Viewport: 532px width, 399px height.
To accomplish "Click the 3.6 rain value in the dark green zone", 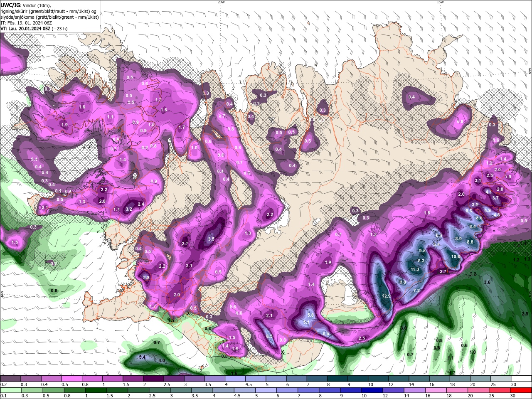I will 487,282.
